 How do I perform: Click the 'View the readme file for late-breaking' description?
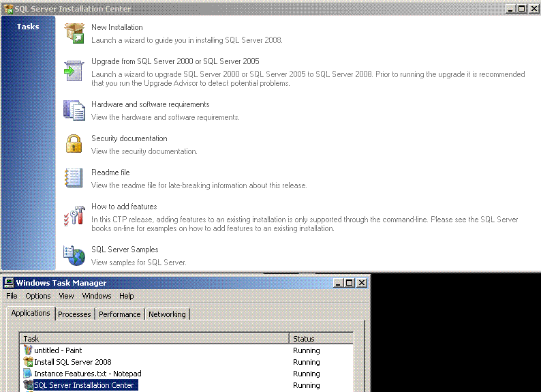[199, 185]
